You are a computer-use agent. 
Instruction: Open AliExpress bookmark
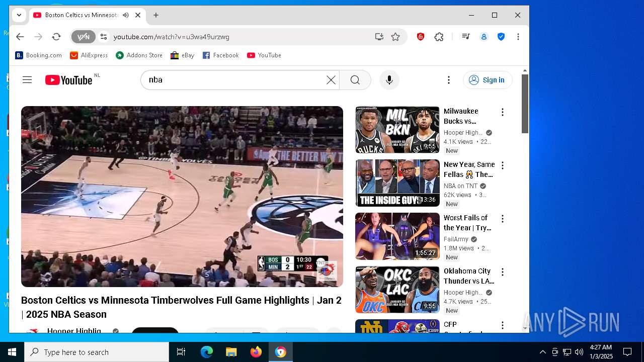tap(89, 55)
